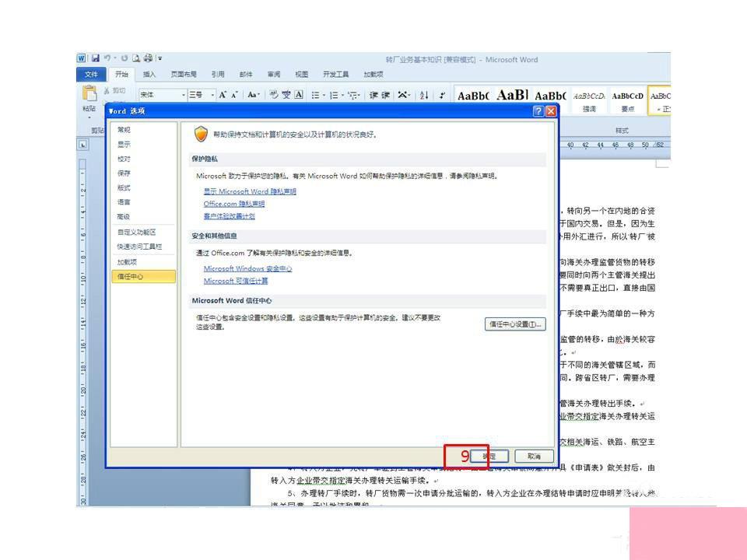Open the Microsoft Windows 安全中心 link
Viewport: 747px width, 560px height.
pyautogui.click(x=247, y=268)
